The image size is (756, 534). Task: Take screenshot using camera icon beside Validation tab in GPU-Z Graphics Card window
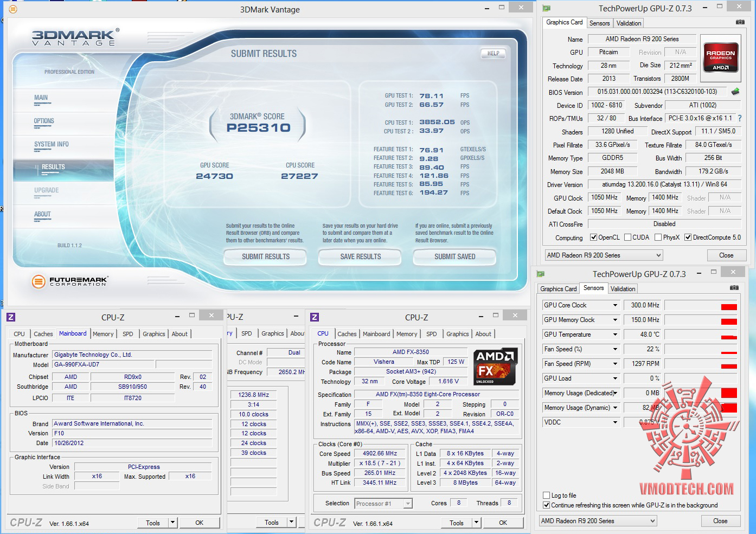(740, 22)
